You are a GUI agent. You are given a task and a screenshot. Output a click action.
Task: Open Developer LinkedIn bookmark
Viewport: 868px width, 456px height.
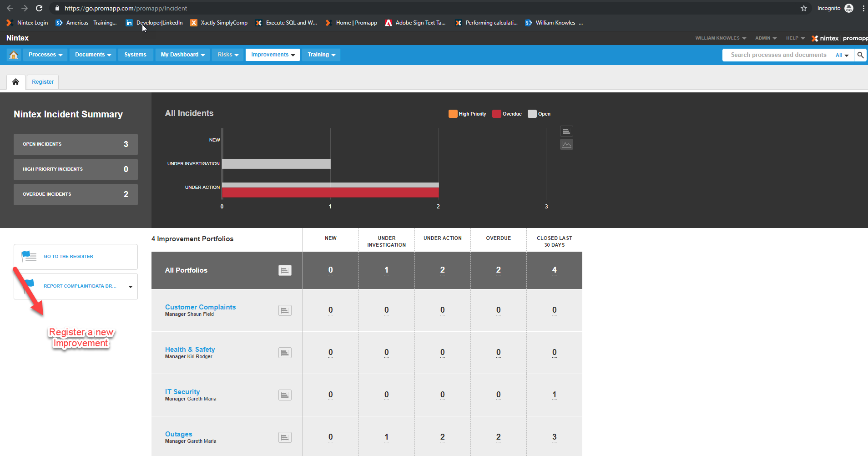coord(154,23)
